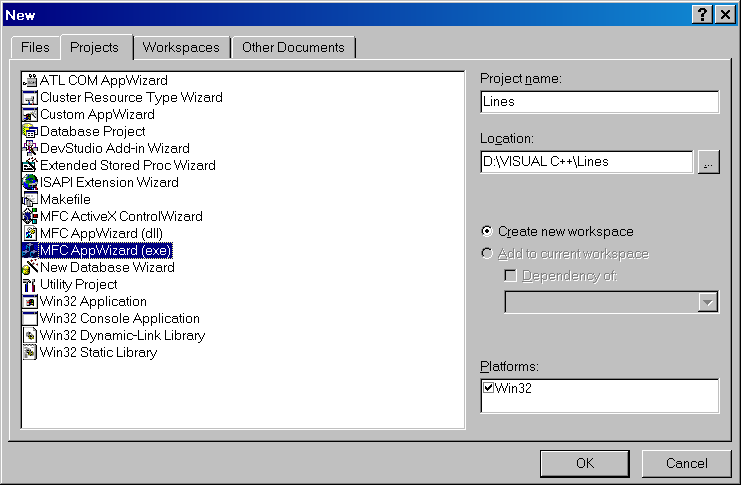Click the MFC AppWizard (exe) icon
The image size is (741, 485).
tap(30, 251)
